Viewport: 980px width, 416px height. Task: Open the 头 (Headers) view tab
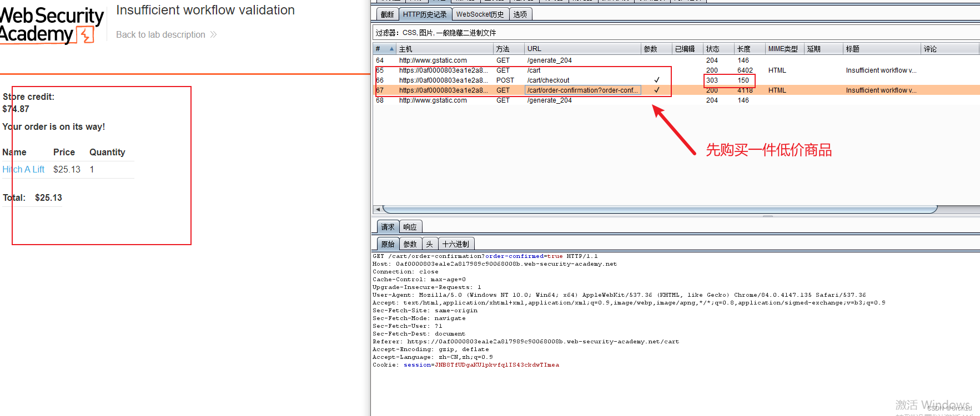click(x=430, y=244)
